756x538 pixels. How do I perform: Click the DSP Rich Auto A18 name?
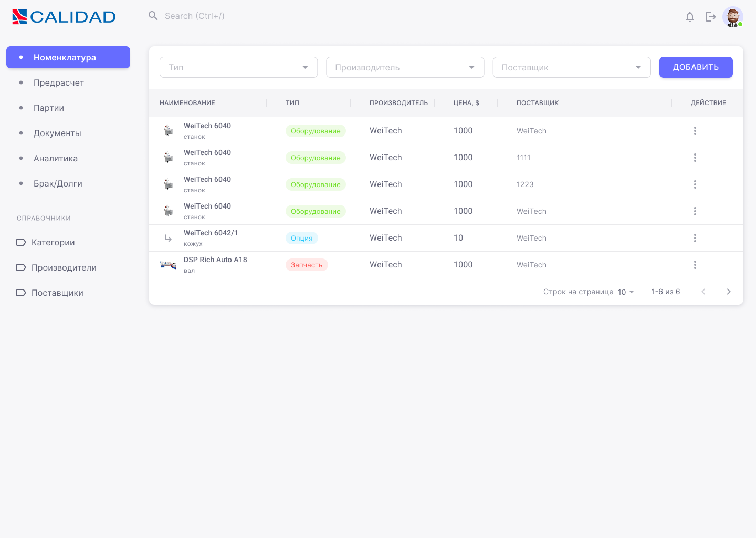[x=215, y=260]
